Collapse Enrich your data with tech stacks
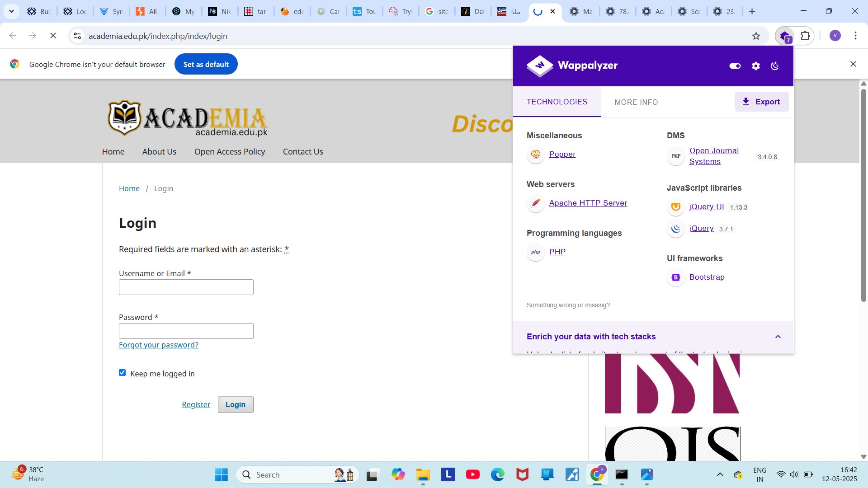 (778, 337)
